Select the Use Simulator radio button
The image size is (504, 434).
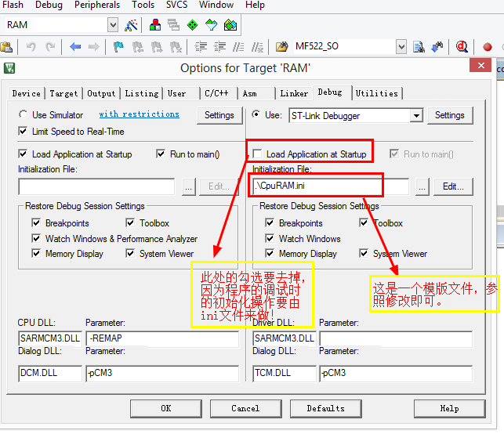click(23, 114)
